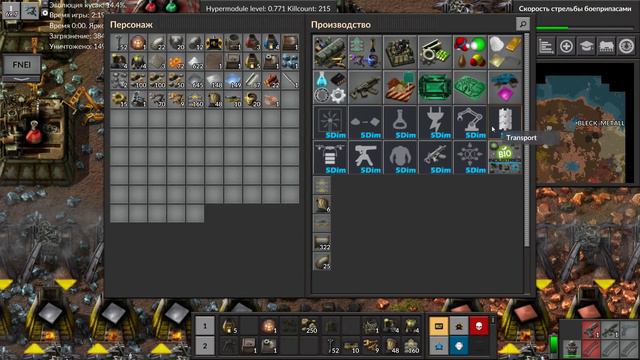The width and height of the screenshot is (640, 360).
Task: Switch to quickbar row 1
Action: pyautogui.click(x=204, y=326)
